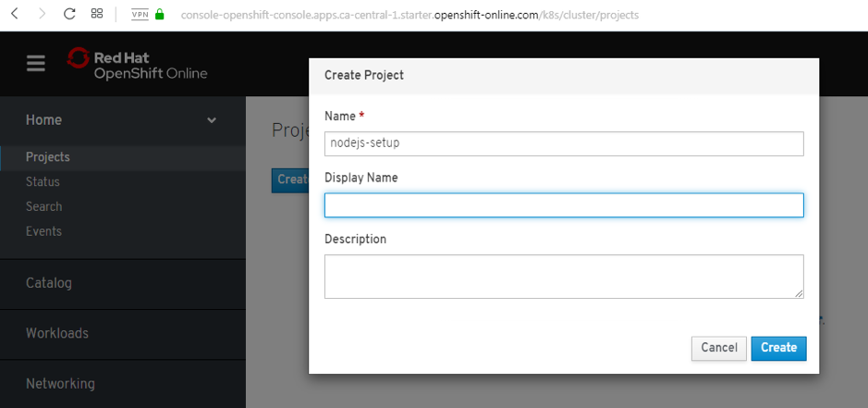This screenshot has width=868, height=408.
Task: Open Events in the sidebar
Action: click(43, 231)
